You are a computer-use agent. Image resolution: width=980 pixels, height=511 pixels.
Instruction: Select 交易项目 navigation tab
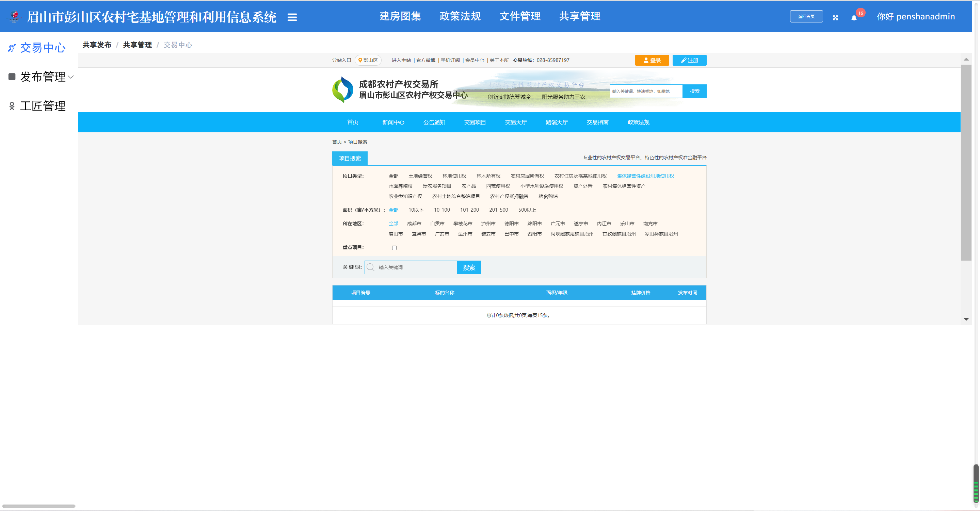click(475, 122)
